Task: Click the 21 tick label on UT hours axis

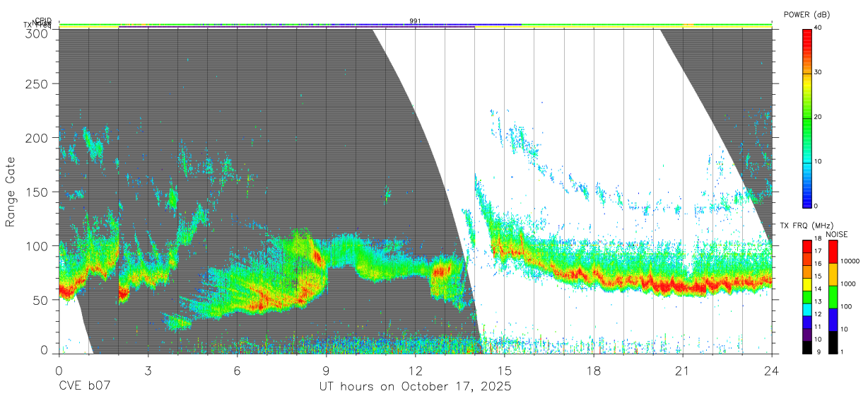Action: pyautogui.click(x=683, y=370)
